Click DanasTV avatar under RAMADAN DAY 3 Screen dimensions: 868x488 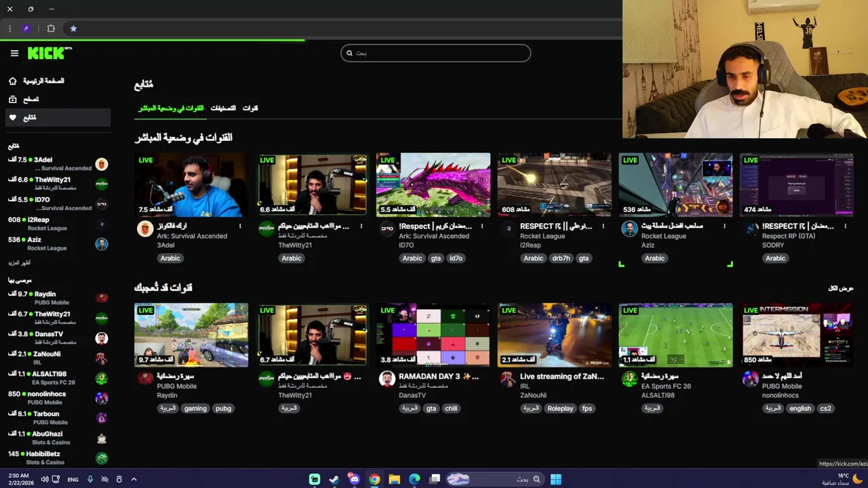coord(387,379)
